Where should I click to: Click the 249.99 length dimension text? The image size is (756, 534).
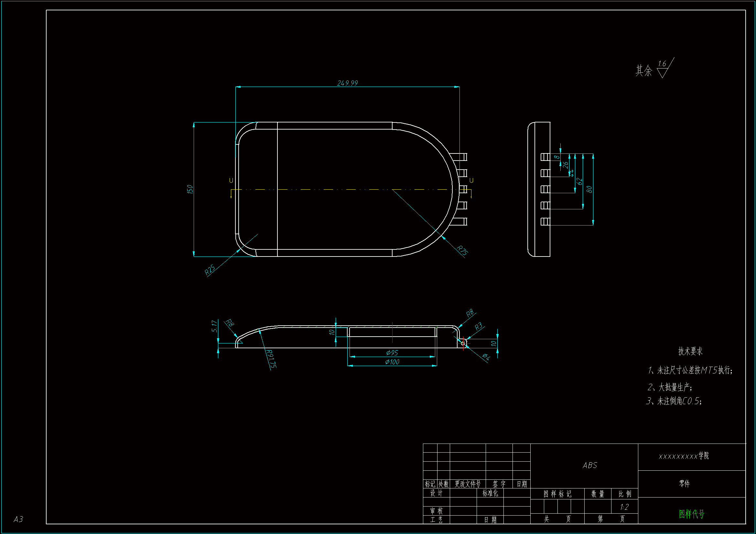click(347, 83)
